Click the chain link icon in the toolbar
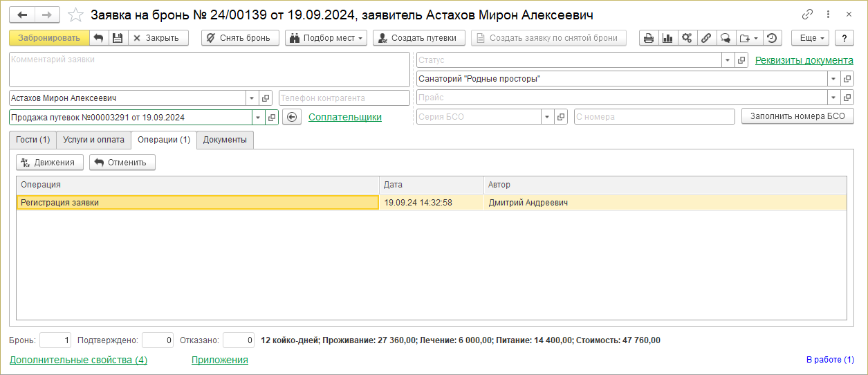 pyautogui.click(x=705, y=38)
